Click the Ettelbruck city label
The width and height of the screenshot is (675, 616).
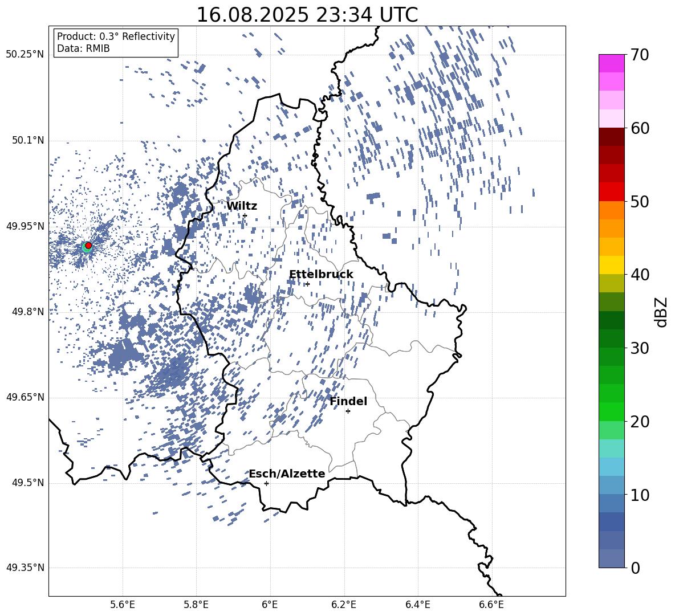point(321,275)
